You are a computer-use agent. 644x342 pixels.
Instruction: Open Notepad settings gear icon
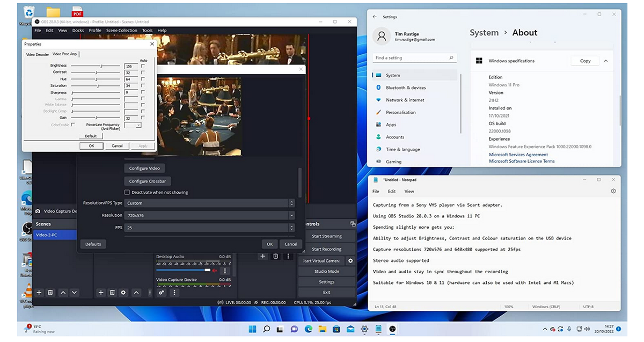pos(613,191)
